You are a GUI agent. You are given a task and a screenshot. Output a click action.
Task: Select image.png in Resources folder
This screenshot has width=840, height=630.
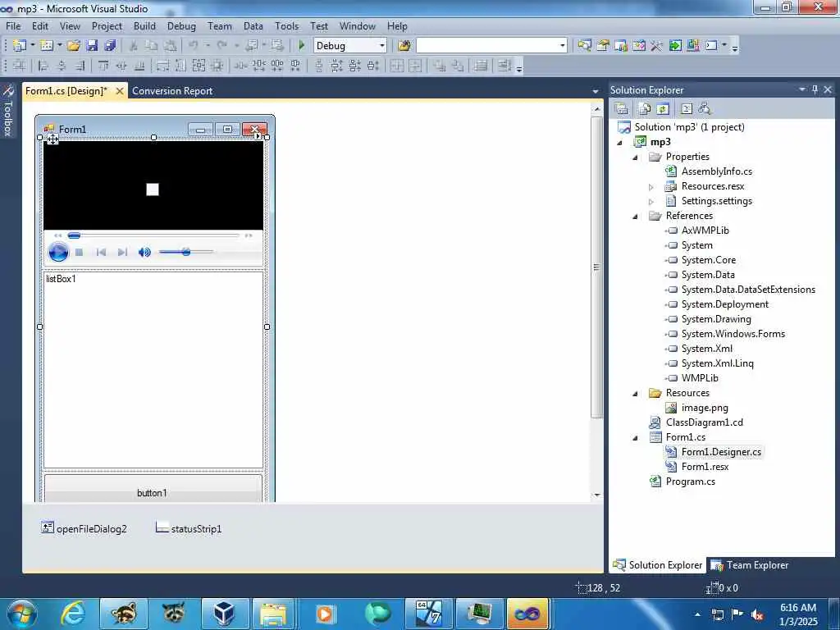[x=704, y=407]
